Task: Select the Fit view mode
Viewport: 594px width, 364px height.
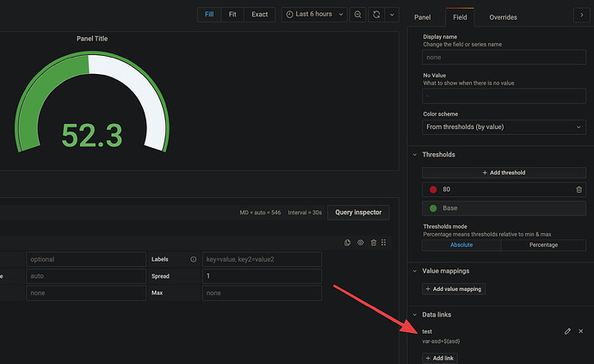Action: pyautogui.click(x=232, y=15)
